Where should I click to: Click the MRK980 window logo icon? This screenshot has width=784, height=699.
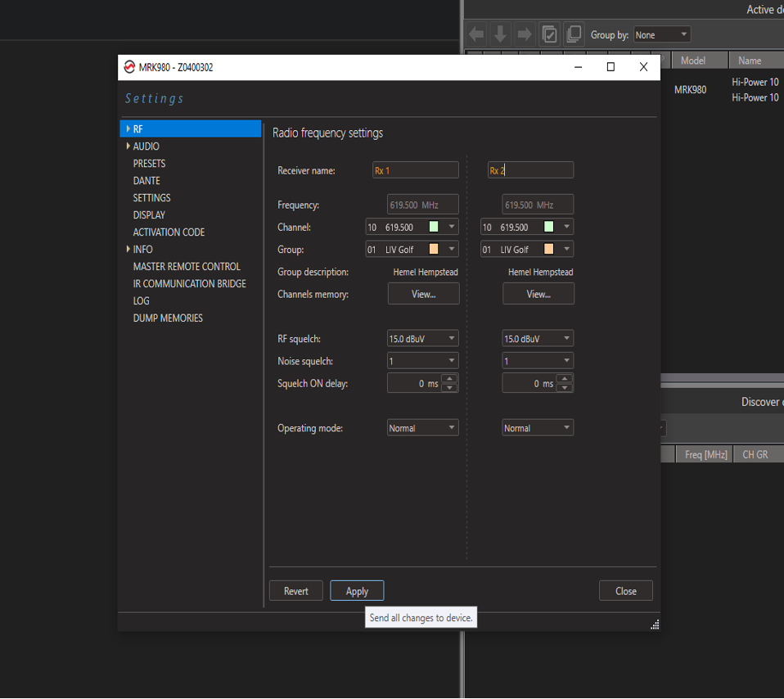pos(129,67)
